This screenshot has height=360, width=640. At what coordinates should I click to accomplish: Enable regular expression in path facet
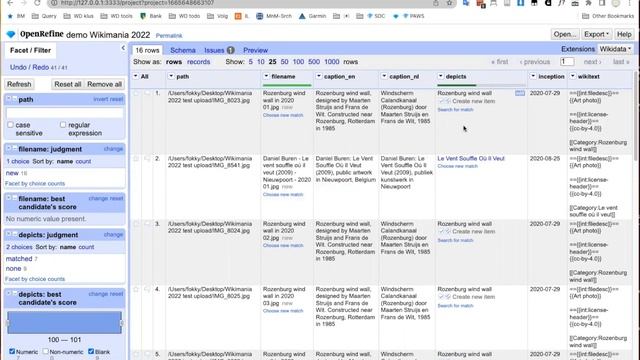coord(63,125)
